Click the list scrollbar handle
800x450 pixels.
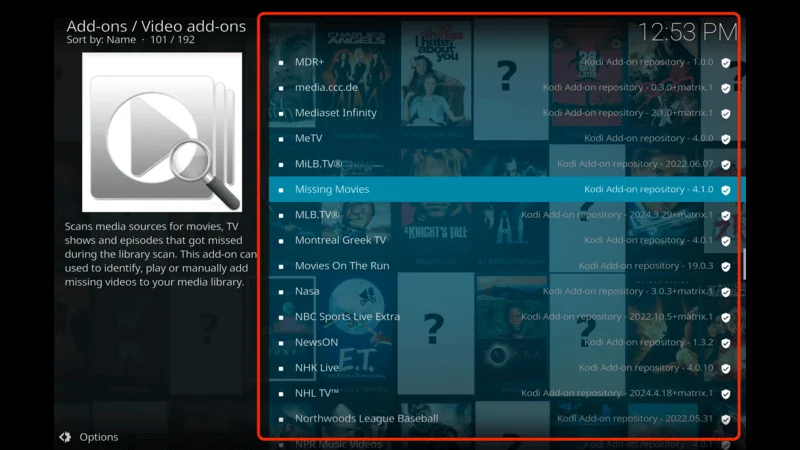(x=744, y=264)
